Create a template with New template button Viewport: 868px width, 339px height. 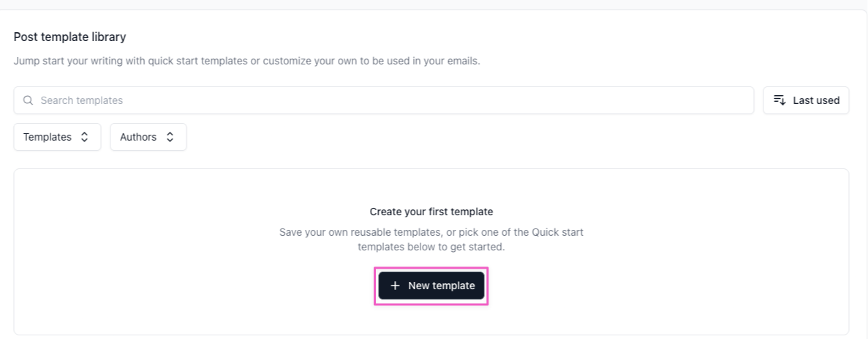(431, 286)
